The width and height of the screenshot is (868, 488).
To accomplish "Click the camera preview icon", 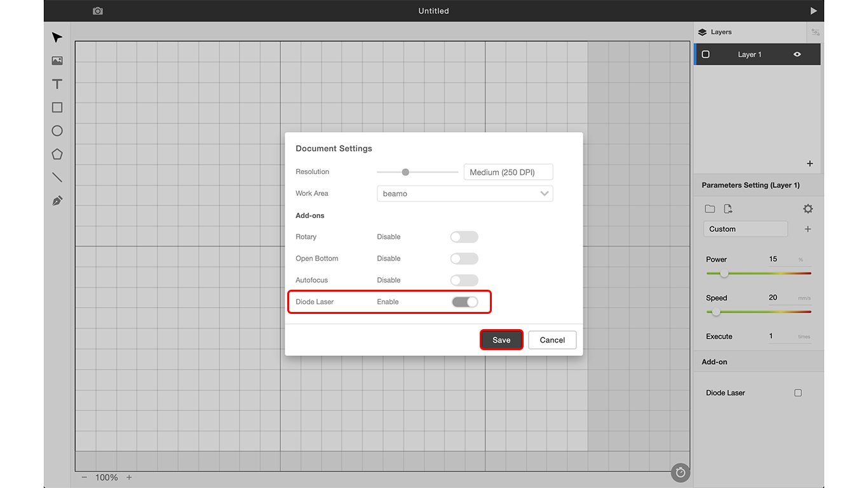I will (97, 11).
